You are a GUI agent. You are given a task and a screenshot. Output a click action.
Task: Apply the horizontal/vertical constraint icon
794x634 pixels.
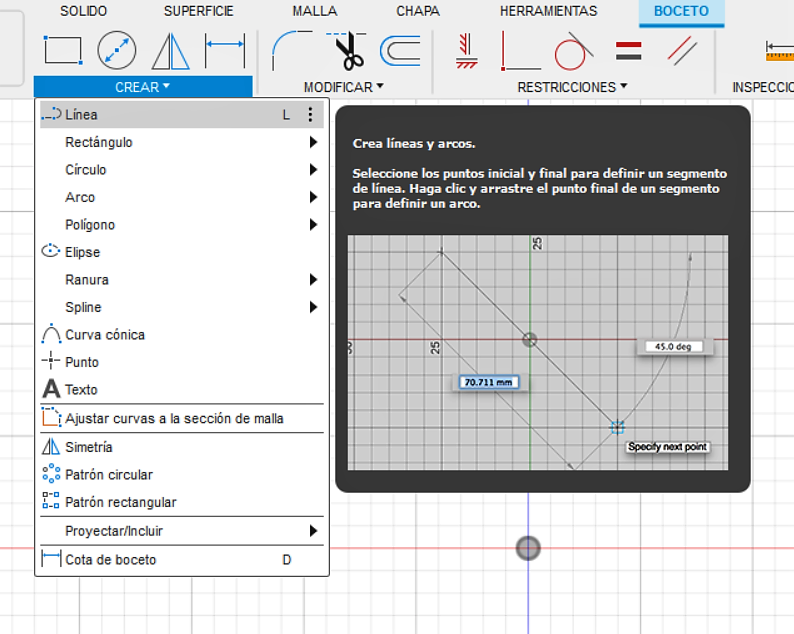coord(520,50)
